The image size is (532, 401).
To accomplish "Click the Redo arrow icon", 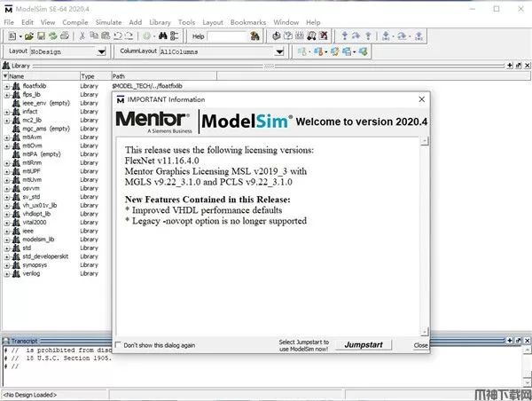I will pyautogui.click(x=129, y=35).
